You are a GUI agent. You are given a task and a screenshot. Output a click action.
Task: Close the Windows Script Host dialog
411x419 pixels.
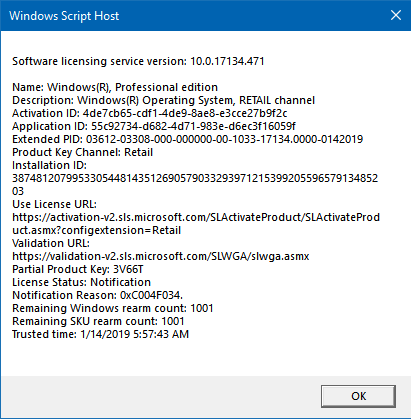396,15
